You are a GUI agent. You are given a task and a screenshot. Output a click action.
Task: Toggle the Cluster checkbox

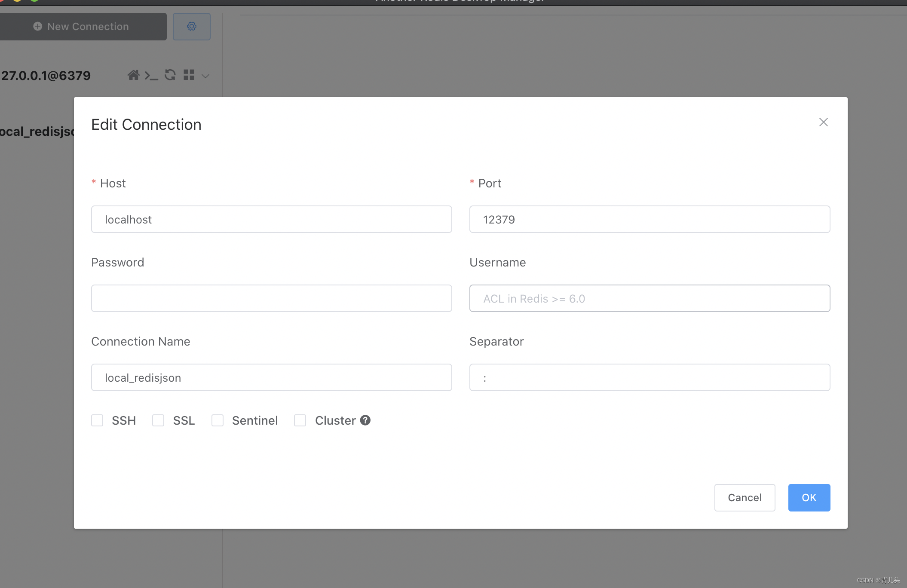(300, 420)
